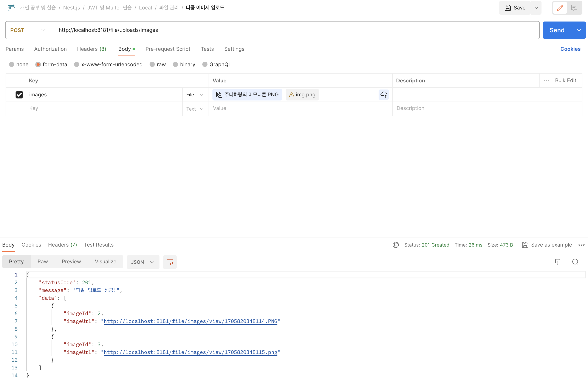Toggle the word wrap response icon
Image resolution: width=588 pixels, height=389 pixels.
[x=170, y=262]
